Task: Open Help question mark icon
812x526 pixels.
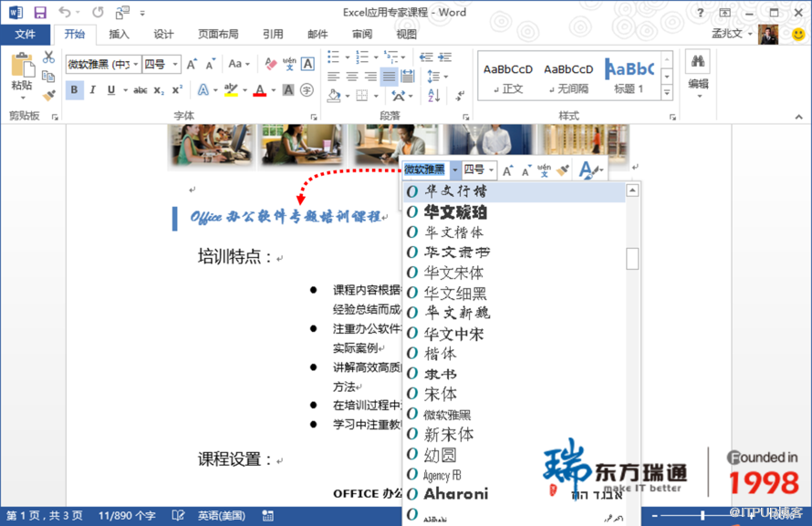Action: click(700, 13)
